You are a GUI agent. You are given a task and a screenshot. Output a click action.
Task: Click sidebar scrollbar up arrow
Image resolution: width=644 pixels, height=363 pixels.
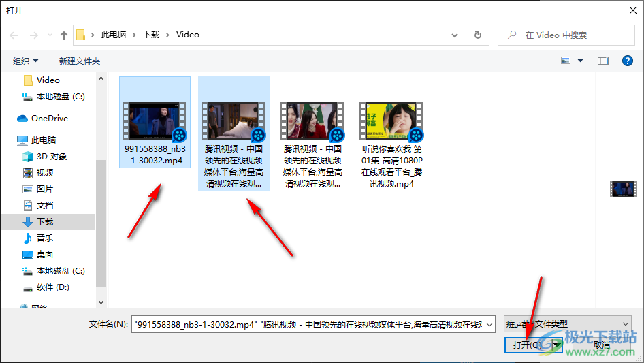(x=101, y=78)
